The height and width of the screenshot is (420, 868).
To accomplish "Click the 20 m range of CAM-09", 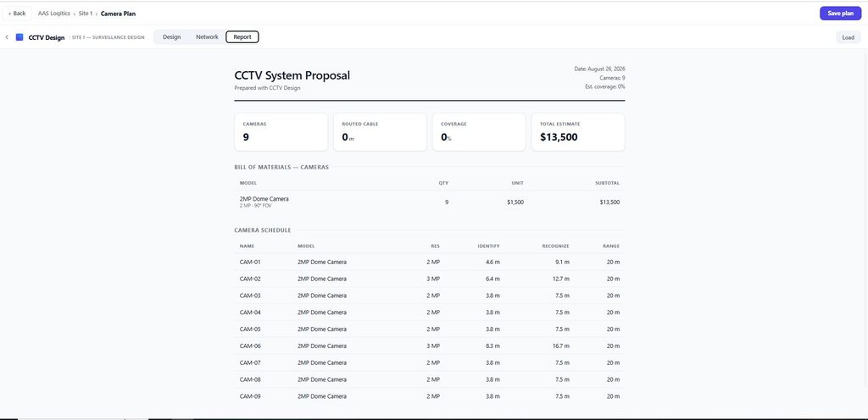I will point(614,396).
